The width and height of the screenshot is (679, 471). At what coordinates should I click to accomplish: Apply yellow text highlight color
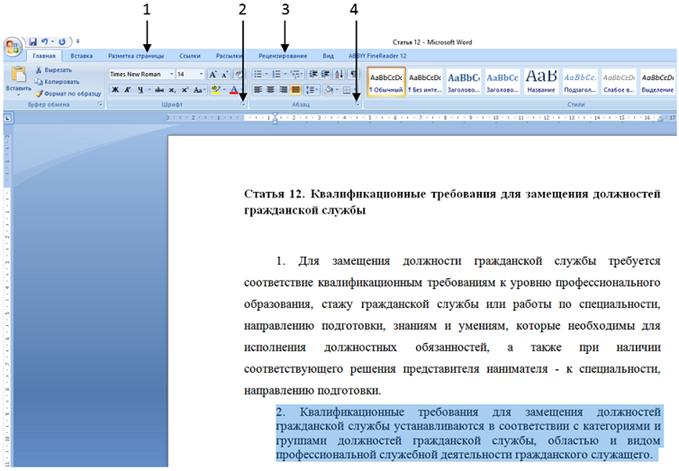pos(215,90)
